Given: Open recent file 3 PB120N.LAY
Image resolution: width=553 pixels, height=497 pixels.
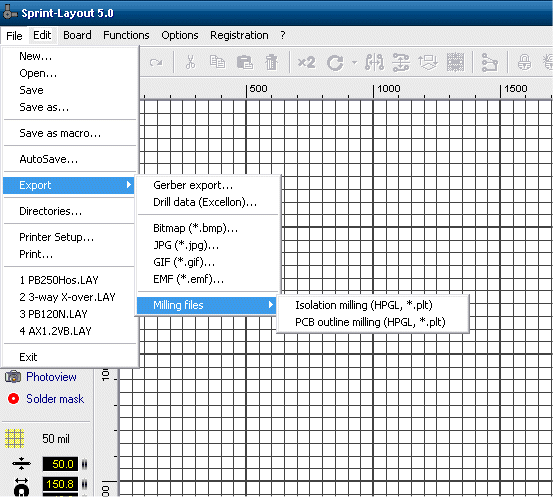Looking at the screenshot, I should click(x=69, y=314).
